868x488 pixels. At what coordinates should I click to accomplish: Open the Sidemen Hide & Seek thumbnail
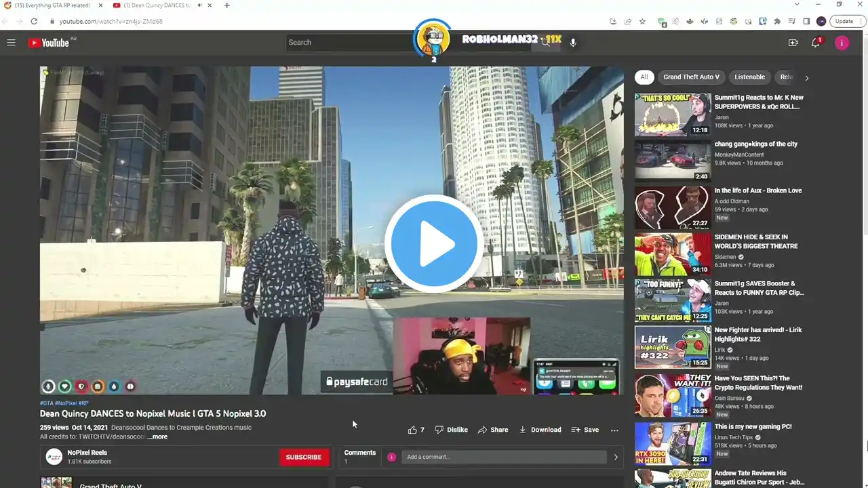pyautogui.click(x=673, y=254)
